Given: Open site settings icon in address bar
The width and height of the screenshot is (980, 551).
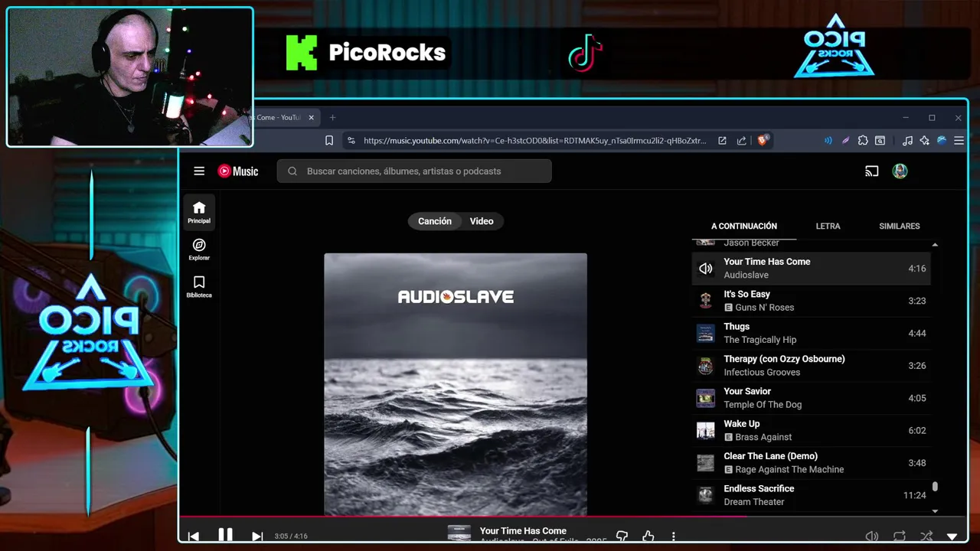Looking at the screenshot, I should 351,141.
